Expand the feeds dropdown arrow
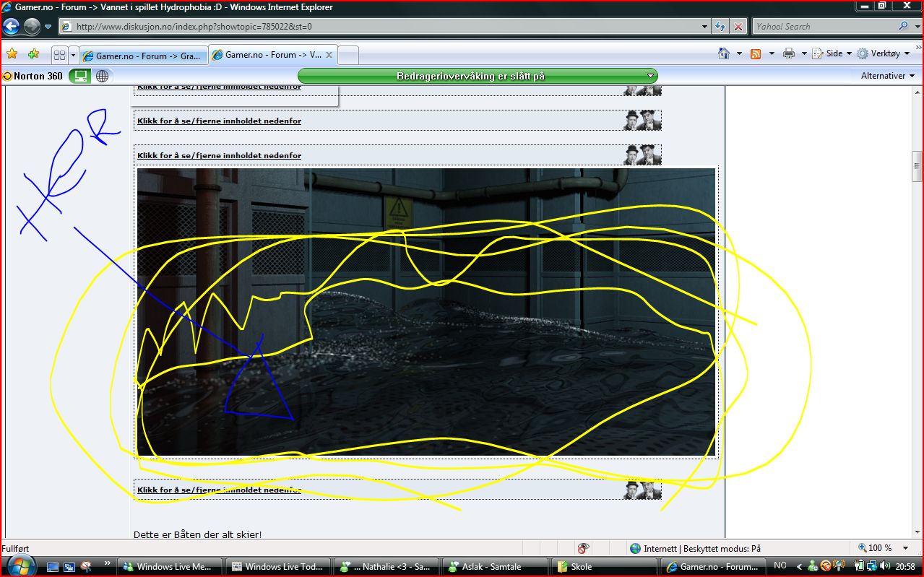 772,54
